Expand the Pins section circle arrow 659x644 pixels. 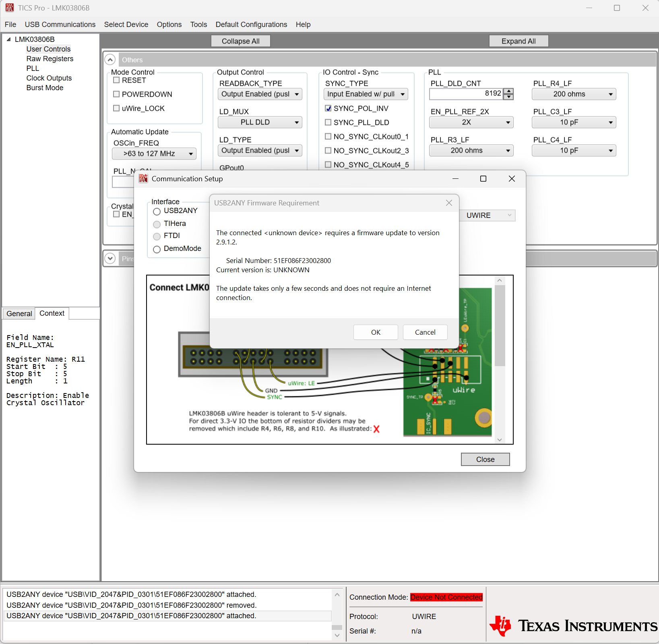pyautogui.click(x=110, y=258)
